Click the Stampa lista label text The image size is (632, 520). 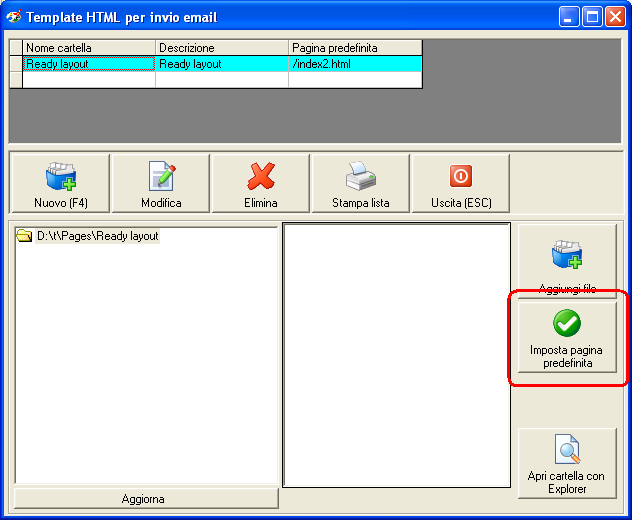[x=361, y=203]
